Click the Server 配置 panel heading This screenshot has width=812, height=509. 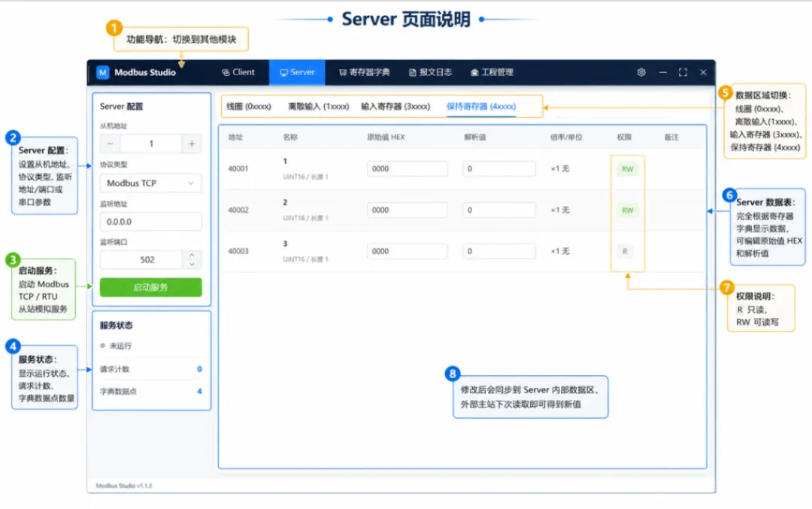click(x=121, y=107)
